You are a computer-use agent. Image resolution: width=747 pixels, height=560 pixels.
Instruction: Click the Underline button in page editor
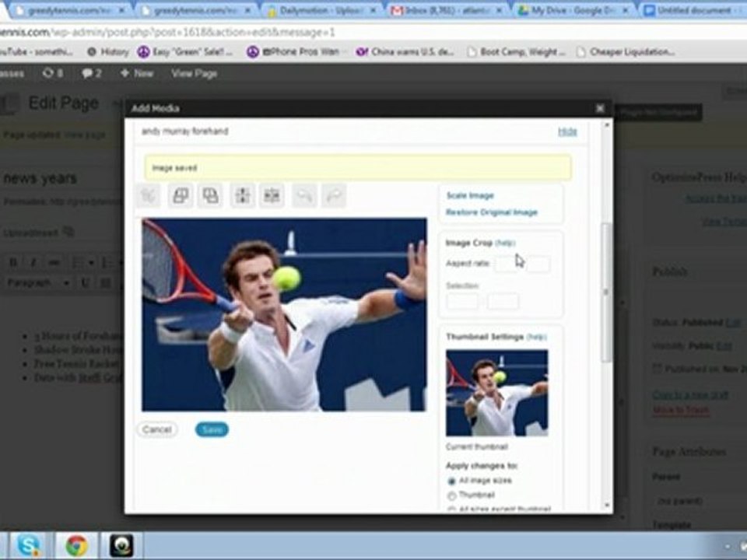(x=85, y=283)
